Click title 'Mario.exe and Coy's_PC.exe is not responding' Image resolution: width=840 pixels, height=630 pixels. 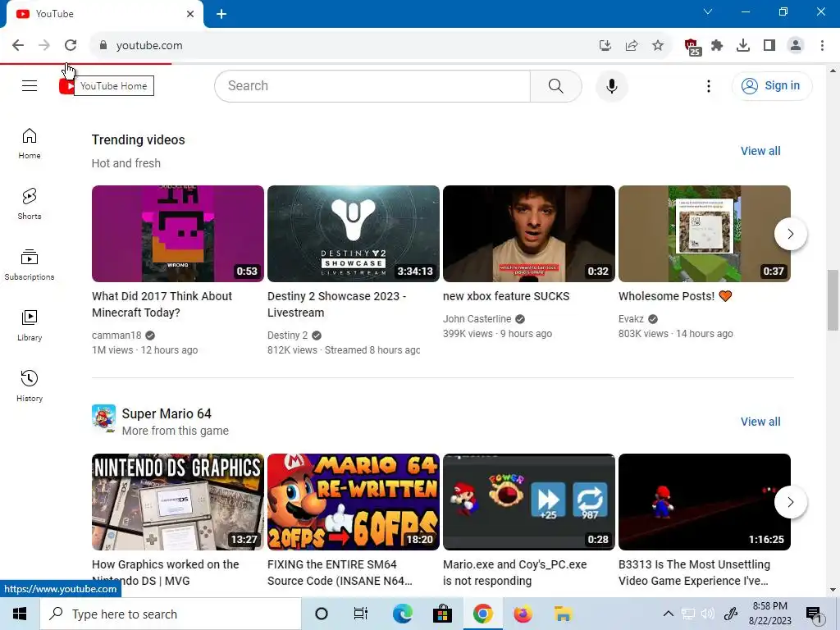pos(515,573)
